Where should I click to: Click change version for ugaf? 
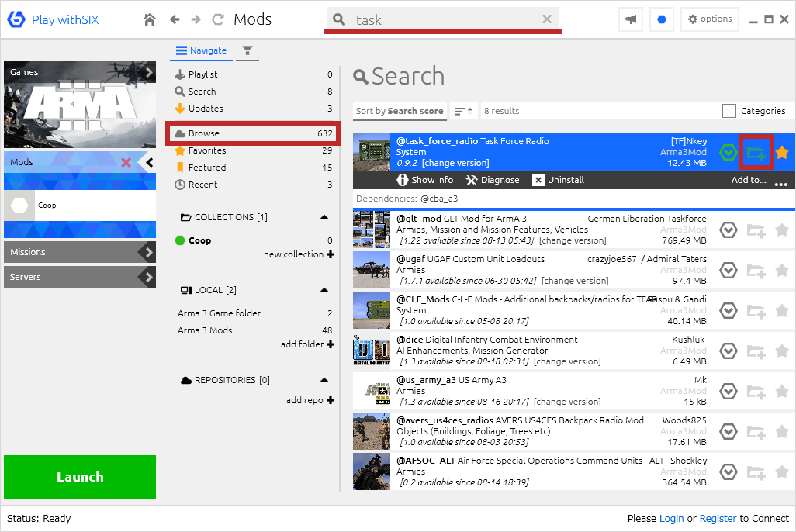575,281
